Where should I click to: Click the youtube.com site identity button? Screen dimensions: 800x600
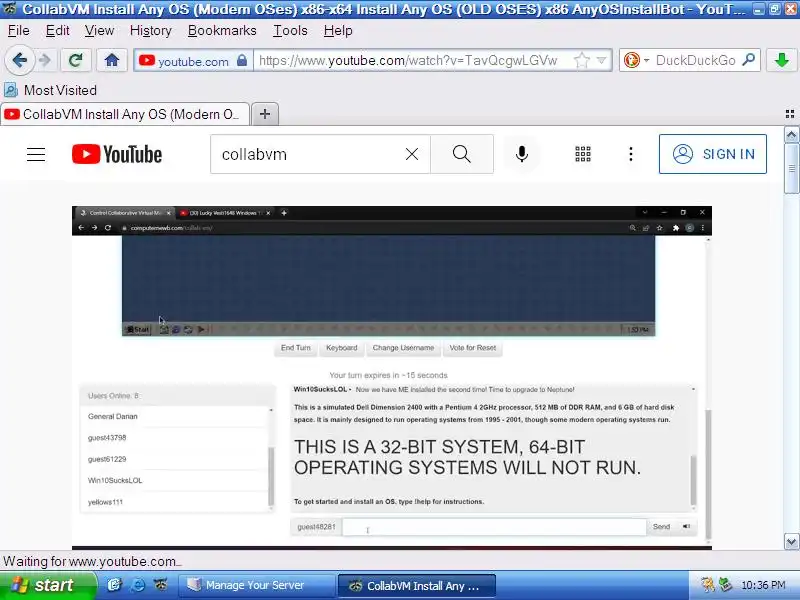click(x=193, y=61)
